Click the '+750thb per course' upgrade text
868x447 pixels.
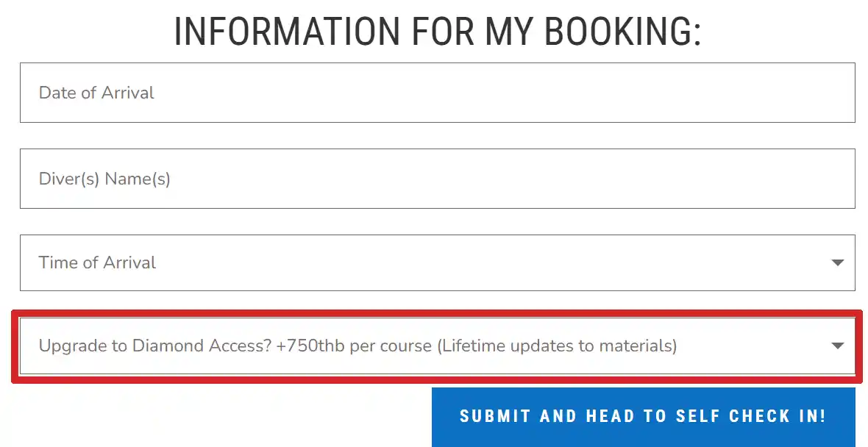pyautogui.click(x=354, y=346)
